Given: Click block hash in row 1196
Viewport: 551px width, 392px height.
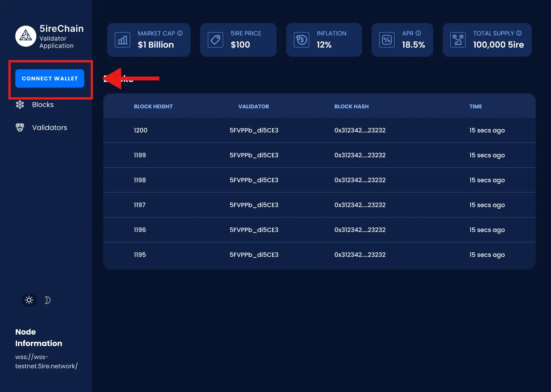Looking at the screenshot, I should coord(360,230).
